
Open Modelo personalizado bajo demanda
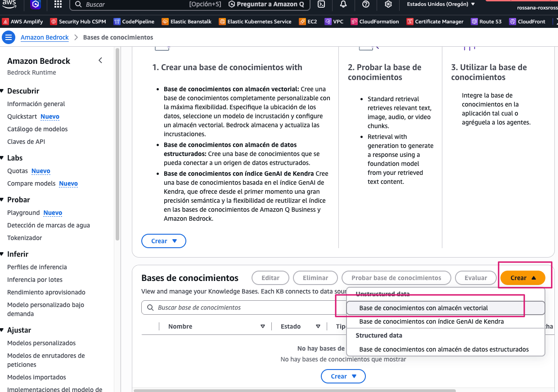tap(45, 309)
